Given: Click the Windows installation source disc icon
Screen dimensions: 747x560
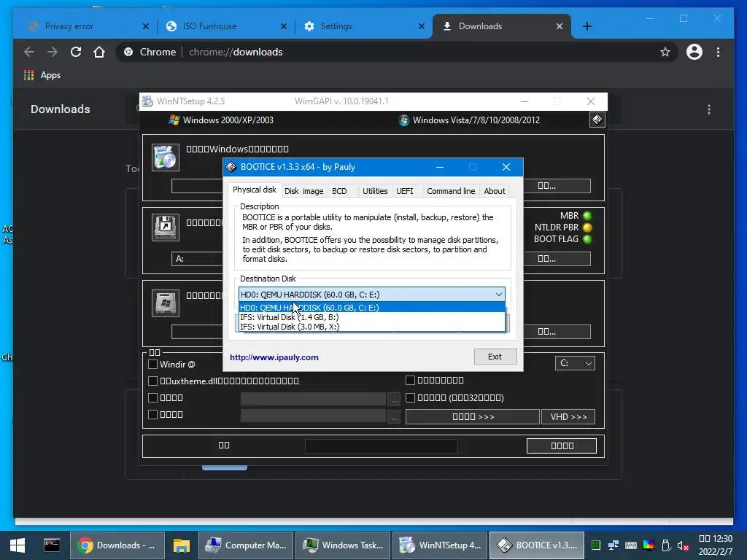Looking at the screenshot, I should tap(166, 157).
